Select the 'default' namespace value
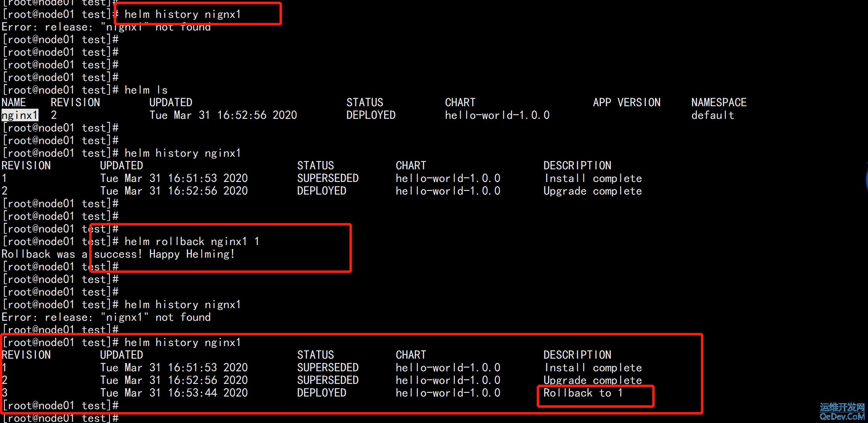The image size is (868, 423). pos(712,115)
